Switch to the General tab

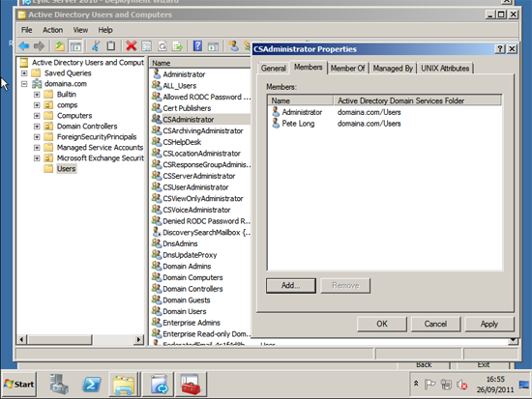273,69
